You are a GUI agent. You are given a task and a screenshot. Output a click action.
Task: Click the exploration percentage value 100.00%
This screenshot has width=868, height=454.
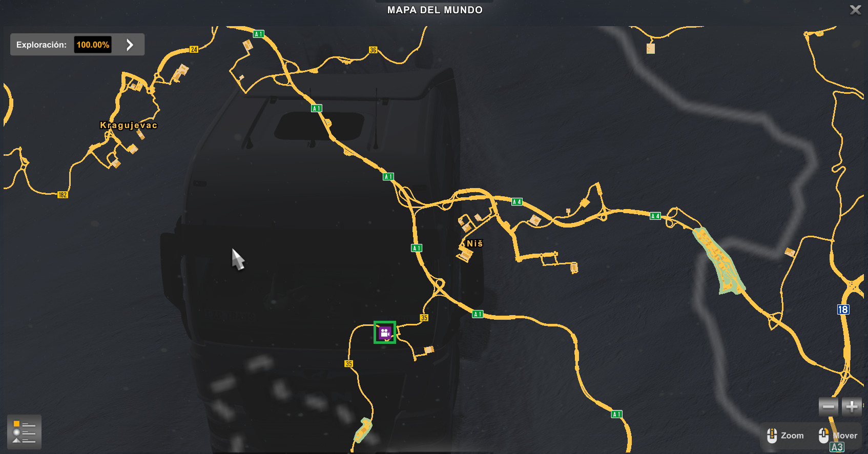coord(93,45)
